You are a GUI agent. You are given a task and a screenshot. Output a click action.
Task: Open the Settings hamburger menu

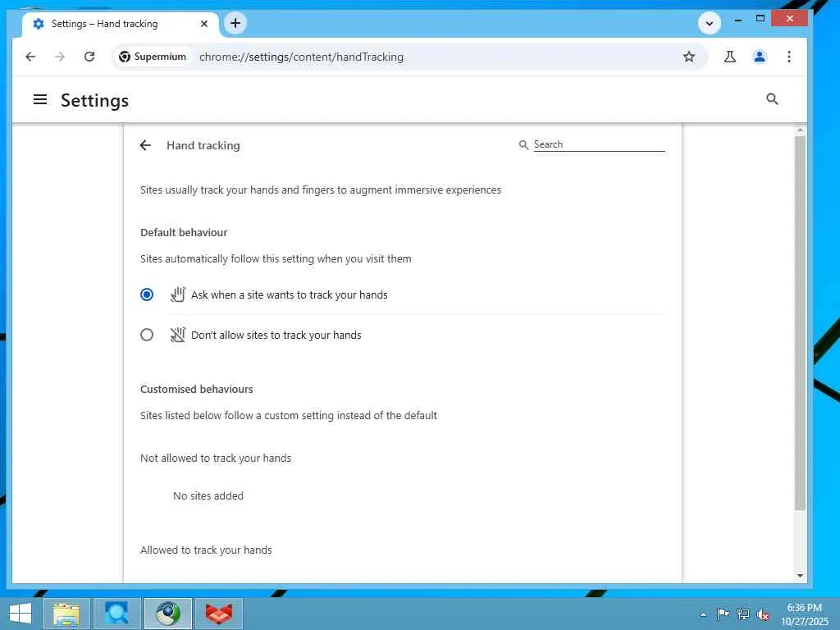pos(40,99)
